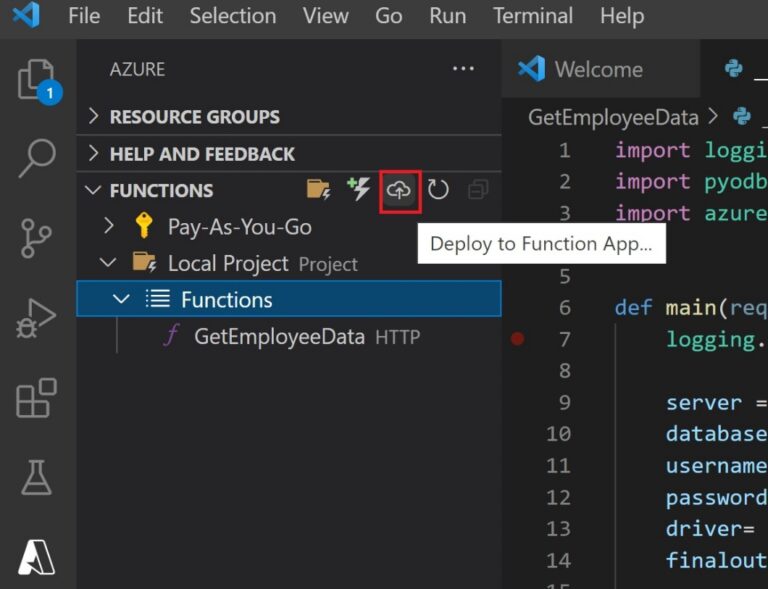
Task: Click the Functions list icon
Action: coord(158,298)
